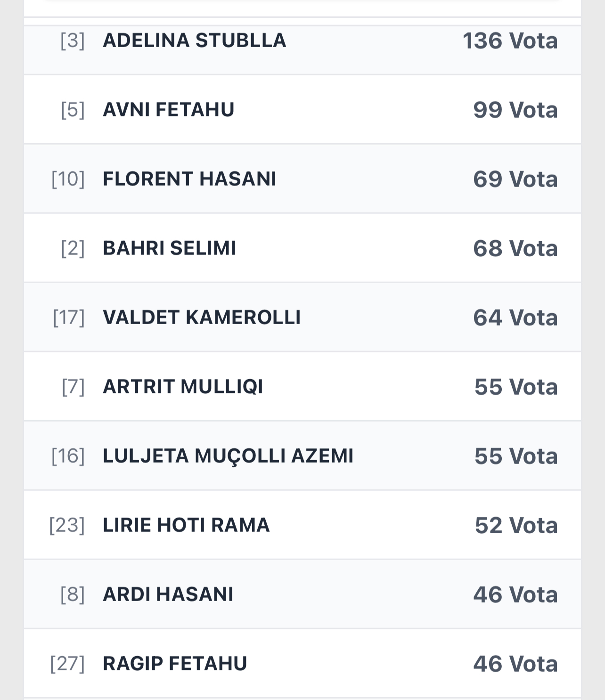This screenshot has width=605, height=700.
Task: Select the [10] candidate number
Action: click(x=68, y=179)
